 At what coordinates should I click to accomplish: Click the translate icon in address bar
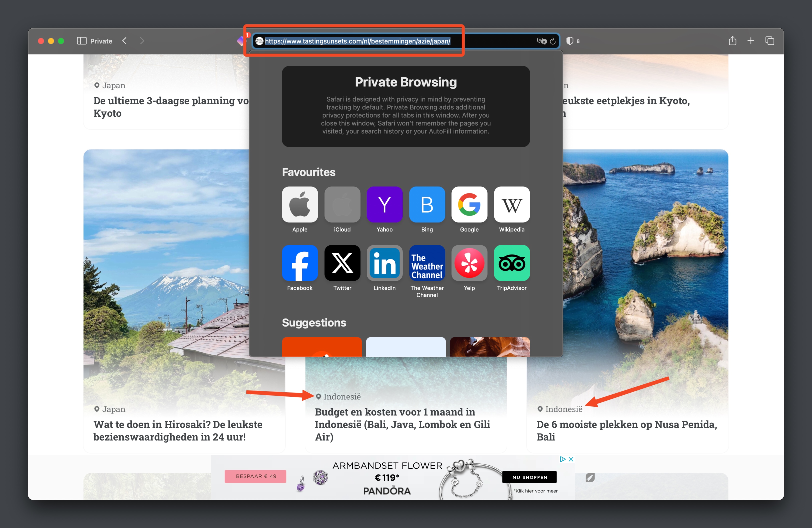[541, 41]
